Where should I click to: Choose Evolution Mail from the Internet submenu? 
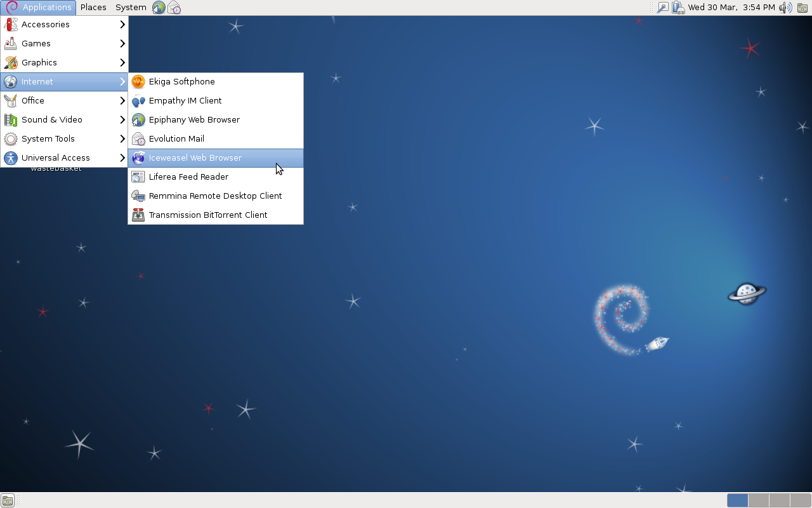click(x=176, y=138)
